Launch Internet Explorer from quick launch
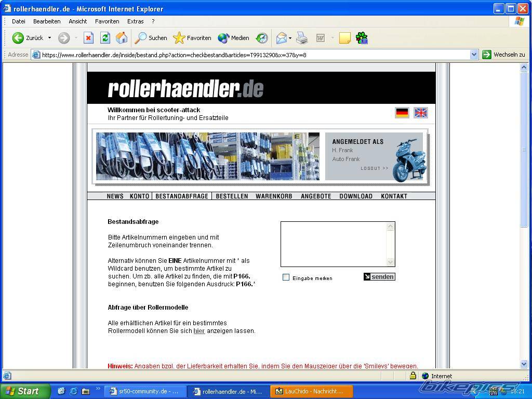 pos(73,391)
